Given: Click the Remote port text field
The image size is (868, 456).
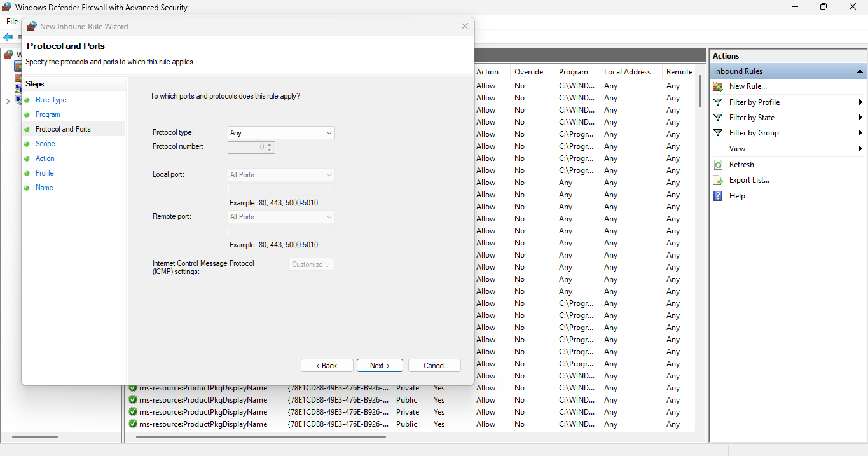Looking at the screenshot, I should pyautogui.click(x=281, y=231).
